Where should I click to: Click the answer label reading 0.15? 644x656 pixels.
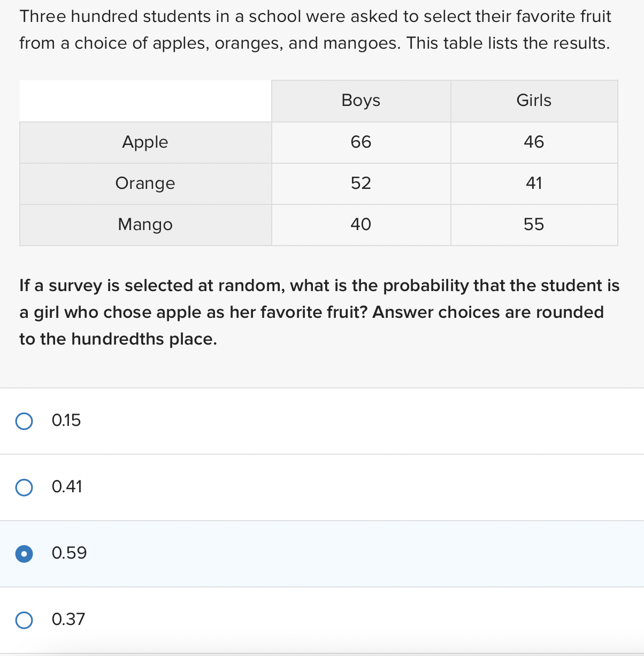tap(66, 421)
